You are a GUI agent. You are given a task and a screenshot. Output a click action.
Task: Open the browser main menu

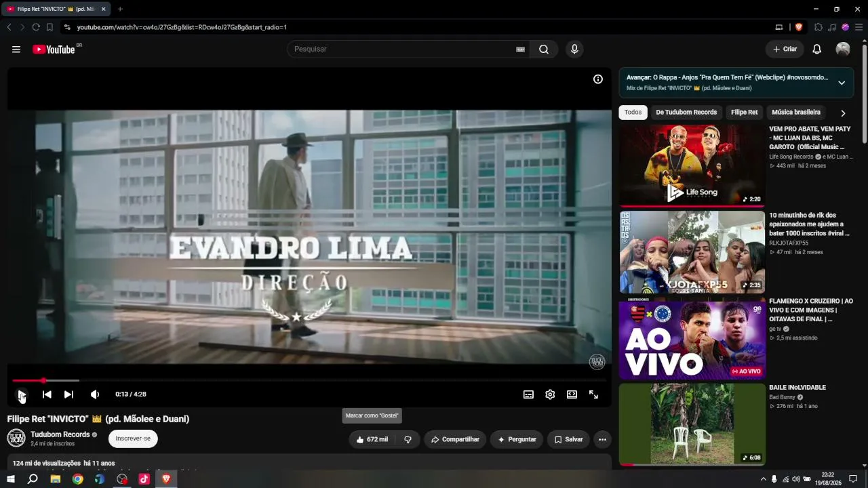click(859, 27)
